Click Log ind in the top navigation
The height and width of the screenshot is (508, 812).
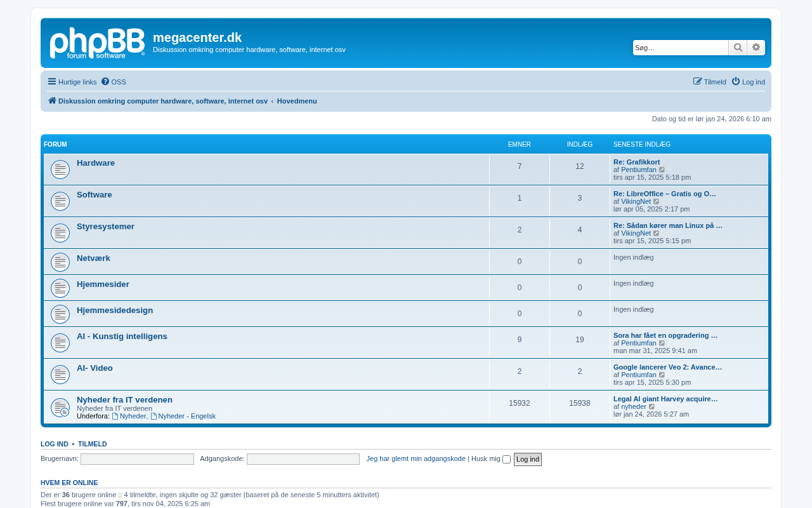[x=749, y=82]
